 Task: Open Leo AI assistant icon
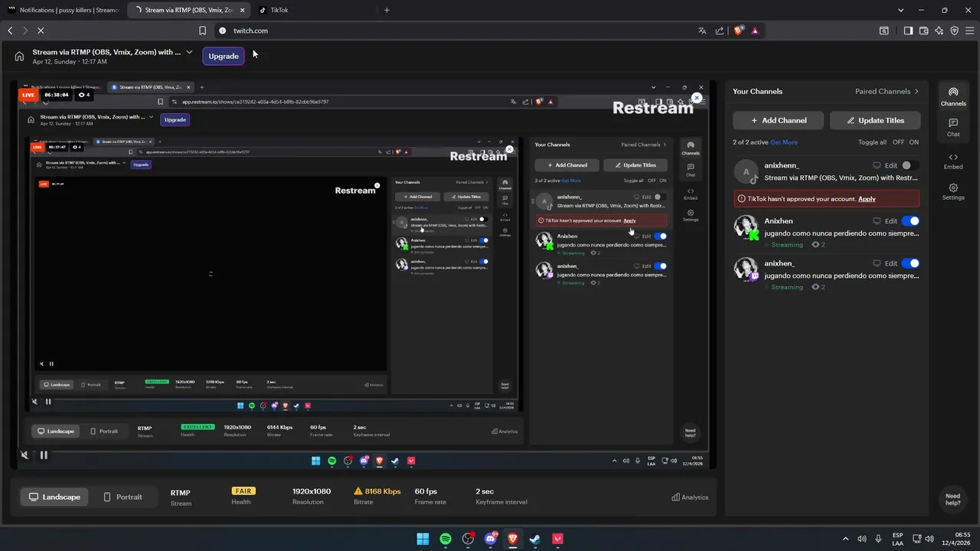(x=939, y=31)
